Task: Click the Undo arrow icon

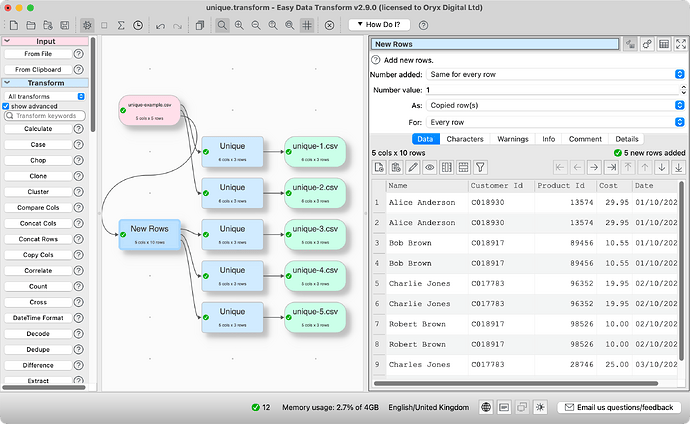Action: pyautogui.click(x=162, y=24)
